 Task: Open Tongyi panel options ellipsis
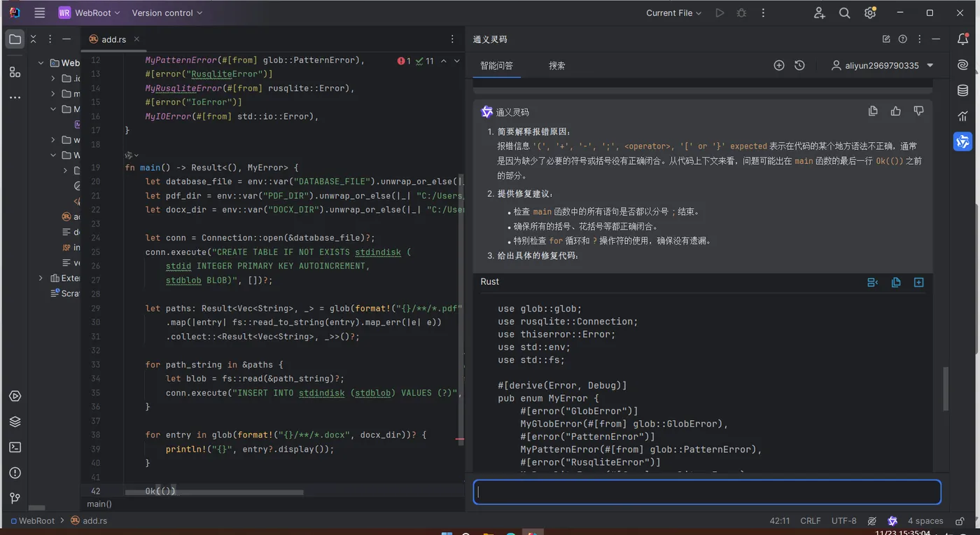[x=920, y=39]
